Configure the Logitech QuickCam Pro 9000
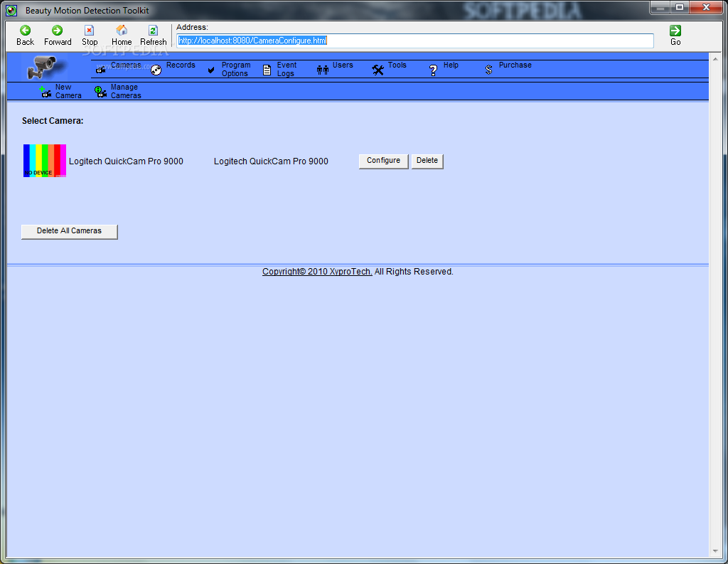The image size is (728, 564). (383, 161)
